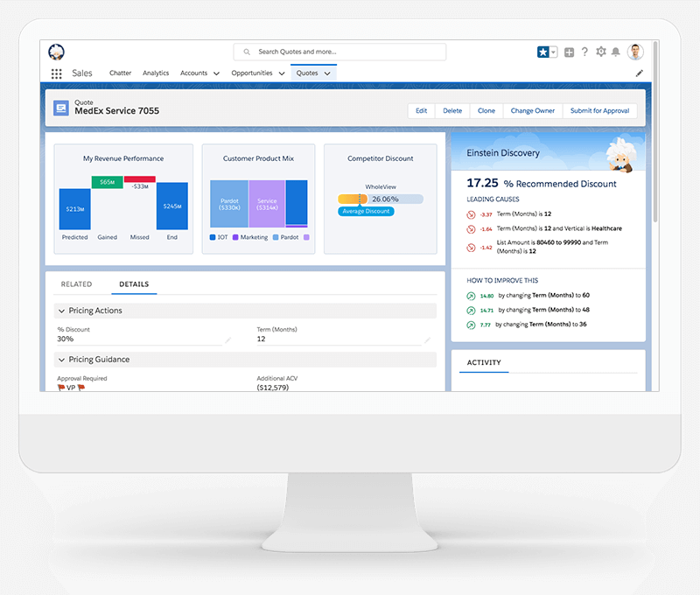Click the up arrow icon beside 7.77
Screen dimensions: 700x595
click(471, 325)
